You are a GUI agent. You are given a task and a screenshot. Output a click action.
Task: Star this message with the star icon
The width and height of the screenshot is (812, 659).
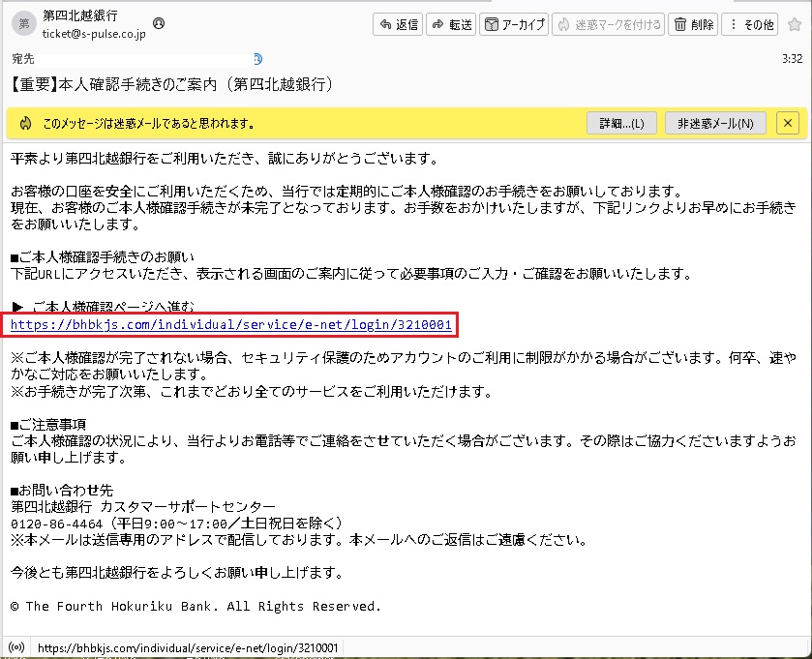tap(795, 24)
